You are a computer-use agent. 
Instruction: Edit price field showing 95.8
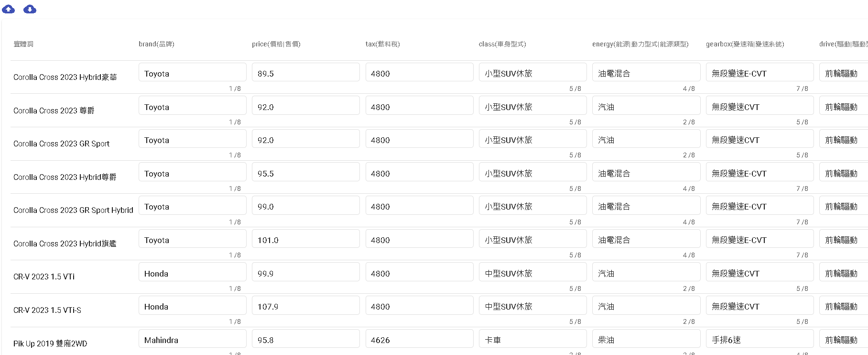pos(306,338)
